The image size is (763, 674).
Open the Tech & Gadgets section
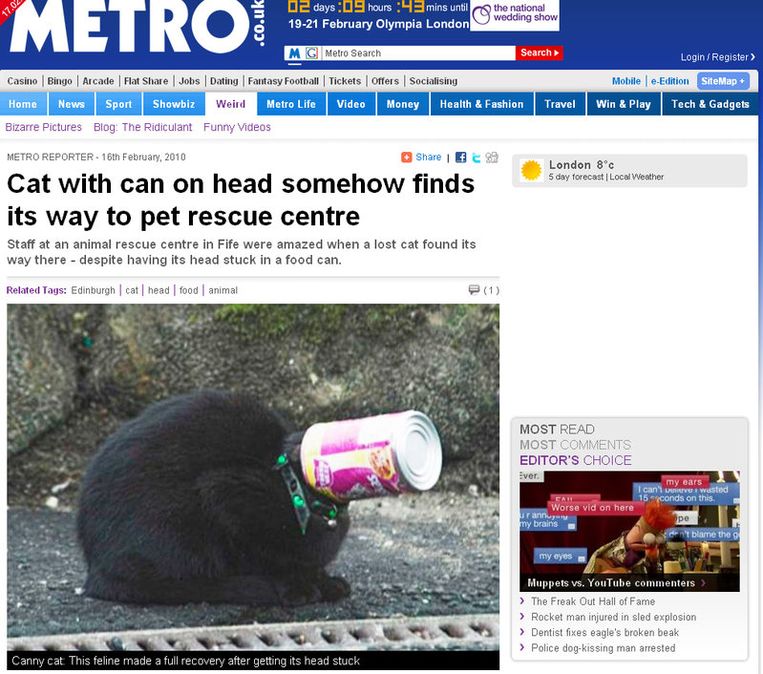710,104
